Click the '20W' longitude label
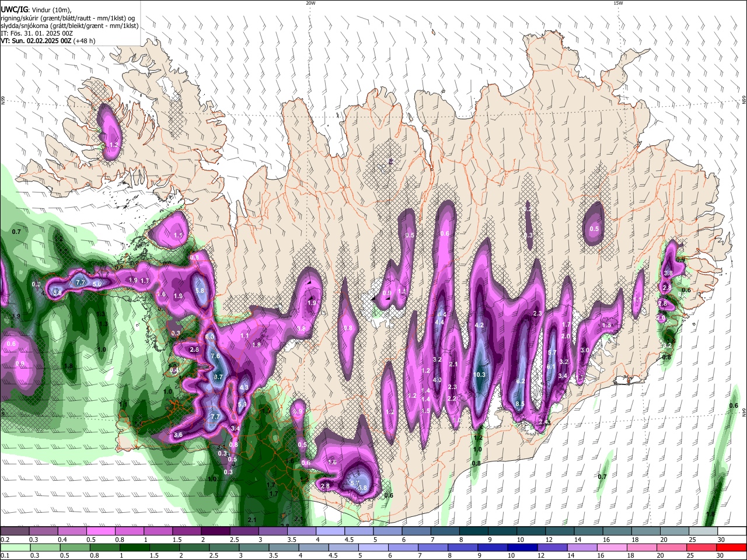 [x=310, y=3]
